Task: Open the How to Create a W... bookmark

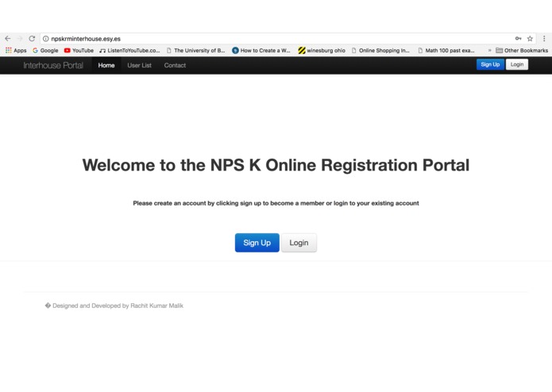Action: [261, 51]
